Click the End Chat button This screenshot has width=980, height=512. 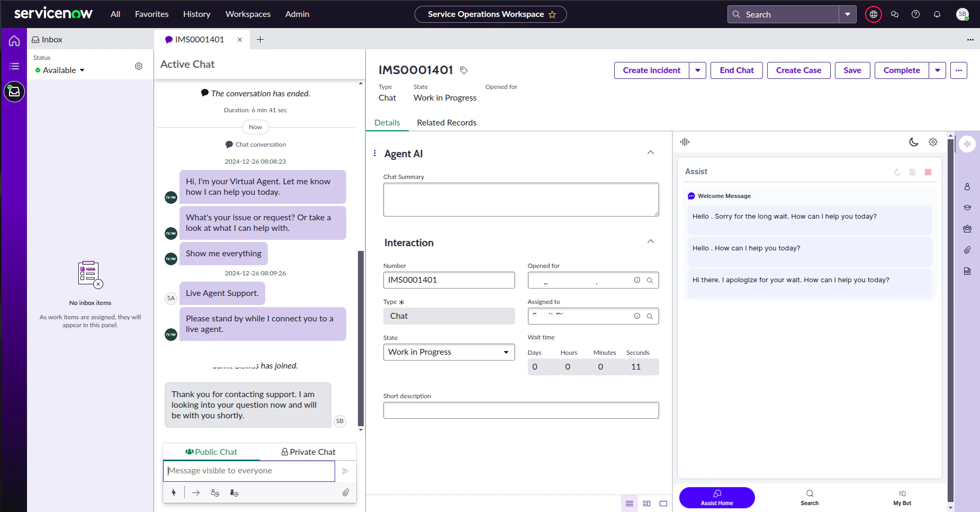point(736,70)
